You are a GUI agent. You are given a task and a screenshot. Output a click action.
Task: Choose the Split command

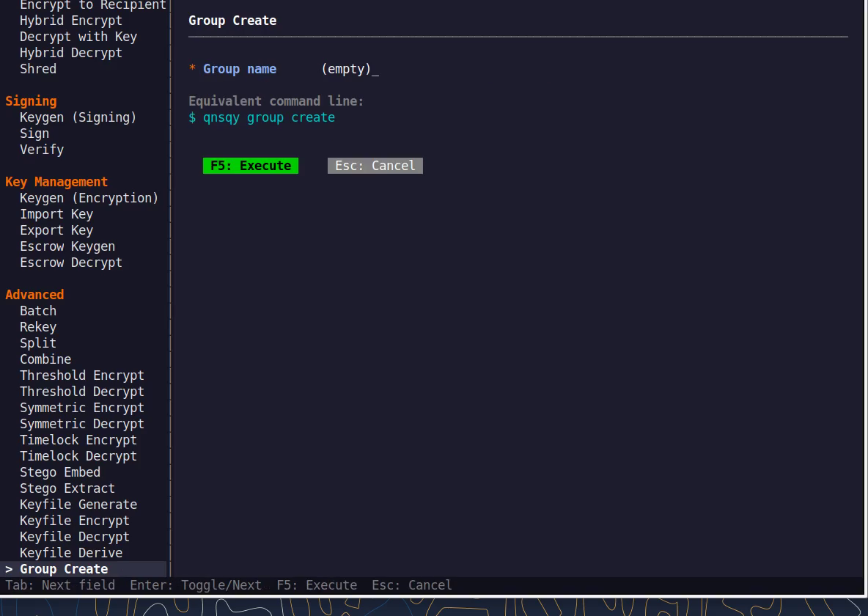coord(38,343)
